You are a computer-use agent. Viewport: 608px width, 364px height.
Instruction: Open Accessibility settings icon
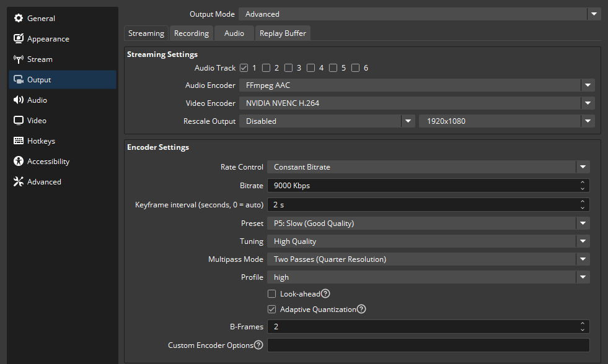(19, 162)
